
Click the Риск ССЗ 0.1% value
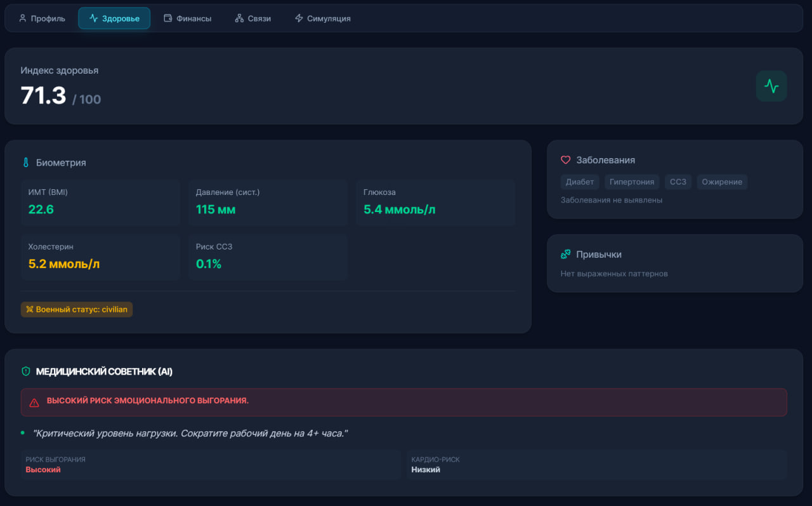click(x=209, y=264)
